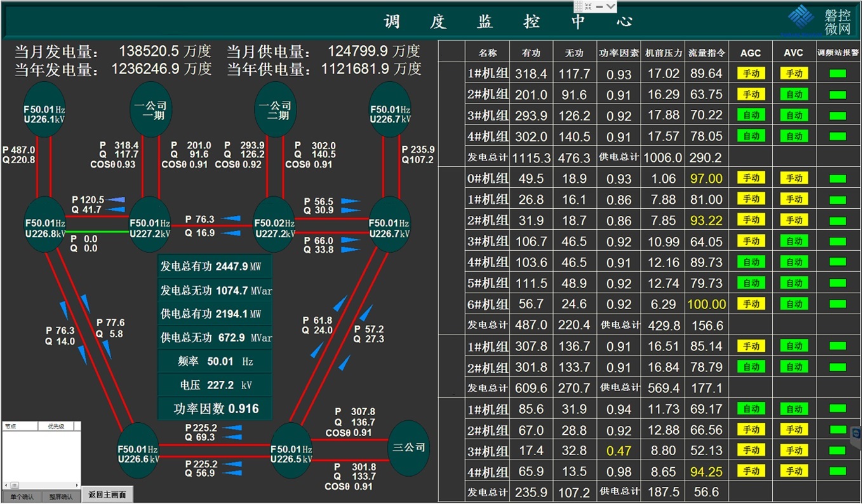Toggle AVC 自动 for unit with 有功 201.0

(x=794, y=95)
